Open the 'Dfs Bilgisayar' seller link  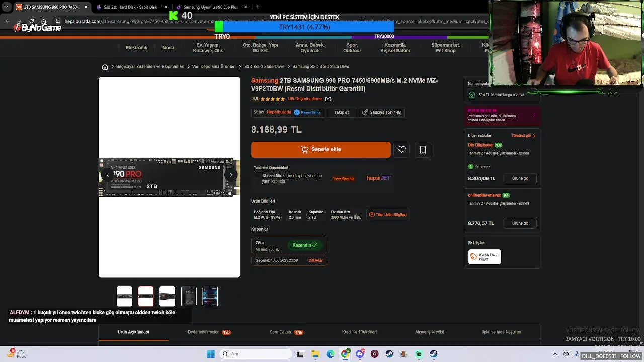pos(480,145)
